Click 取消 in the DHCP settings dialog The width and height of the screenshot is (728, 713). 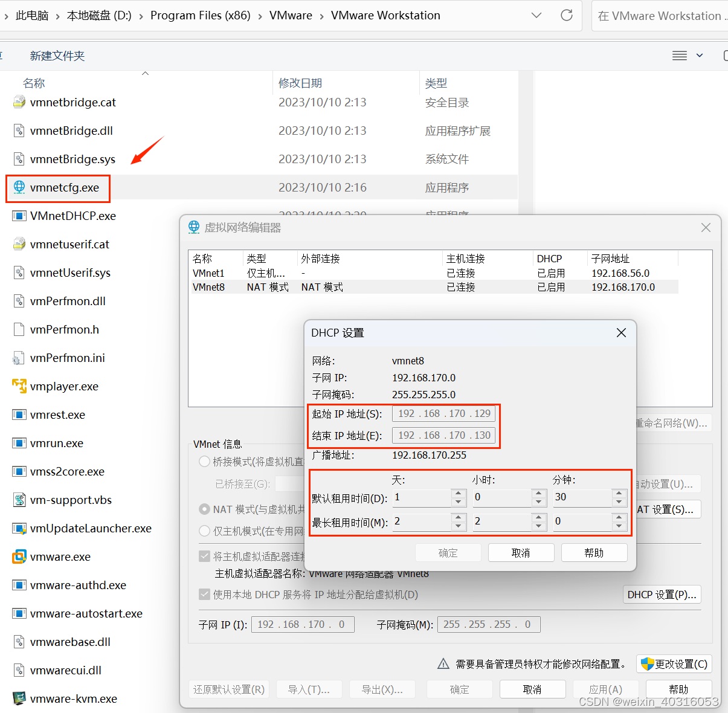coord(521,553)
